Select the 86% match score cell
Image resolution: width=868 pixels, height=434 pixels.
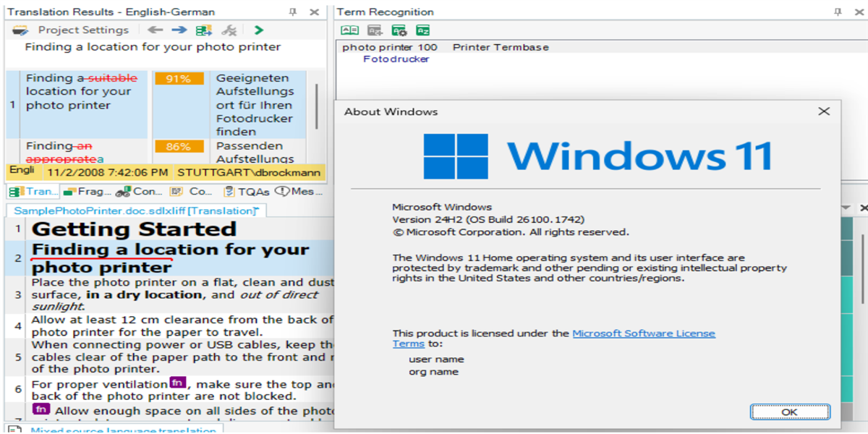[x=178, y=146]
